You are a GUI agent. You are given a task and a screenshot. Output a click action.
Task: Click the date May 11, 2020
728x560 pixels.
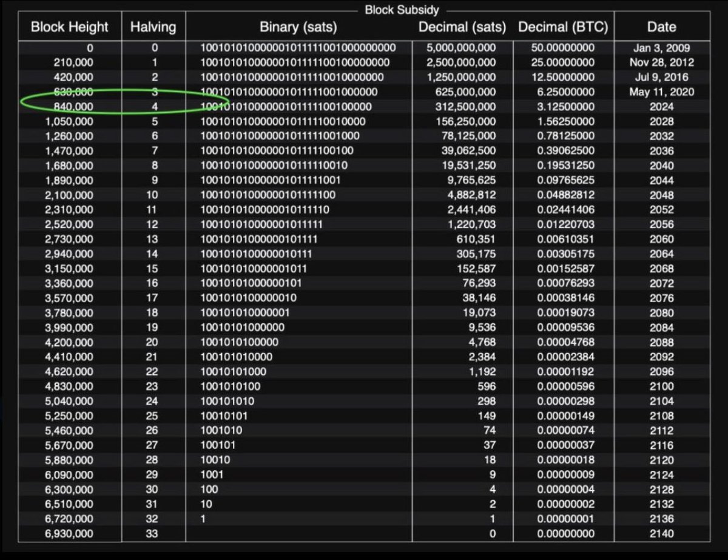click(661, 92)
